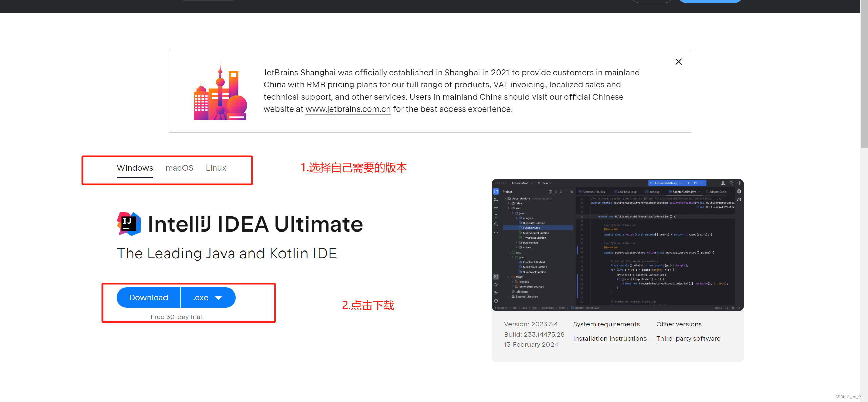The height and width of the screenshot is (402, 868).
Task: Switch to the Linux tab
Action: (216, 168)
